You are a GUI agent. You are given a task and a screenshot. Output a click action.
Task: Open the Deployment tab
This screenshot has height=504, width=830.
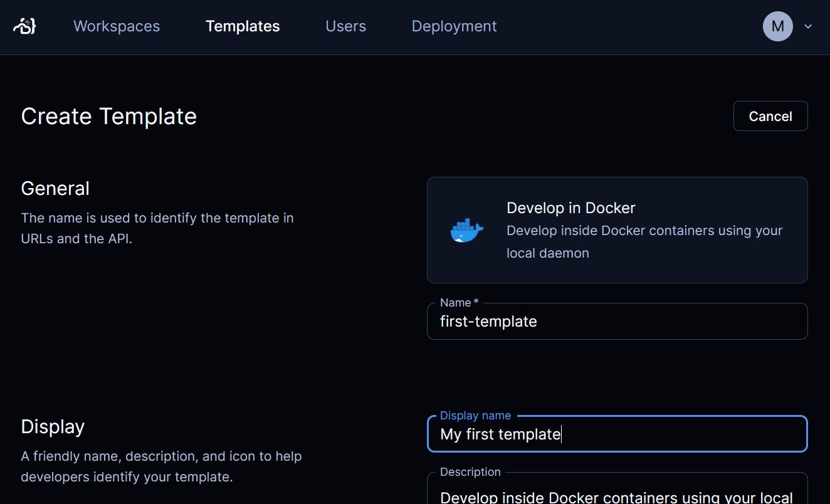454,26
